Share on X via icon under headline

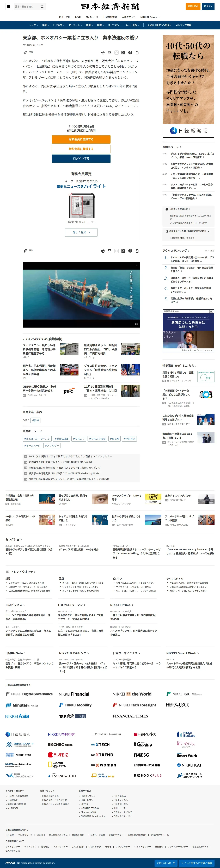click(123, 53)
